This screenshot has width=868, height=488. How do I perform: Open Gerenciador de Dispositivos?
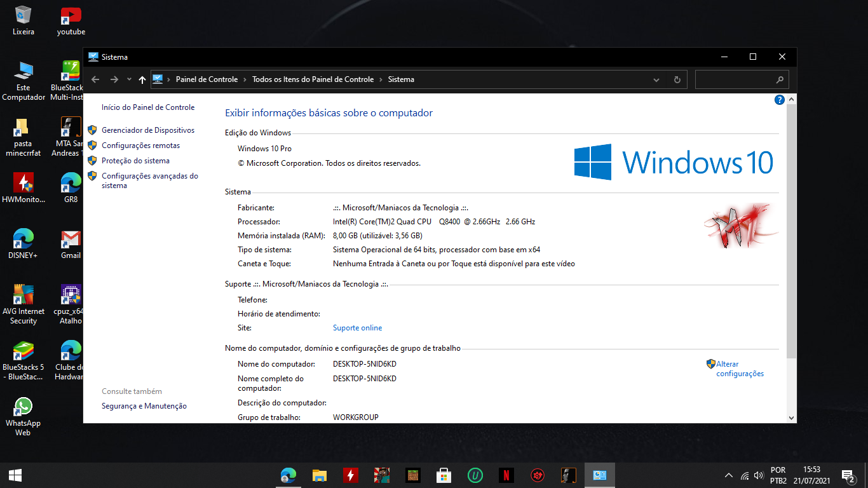coord(148,130)
